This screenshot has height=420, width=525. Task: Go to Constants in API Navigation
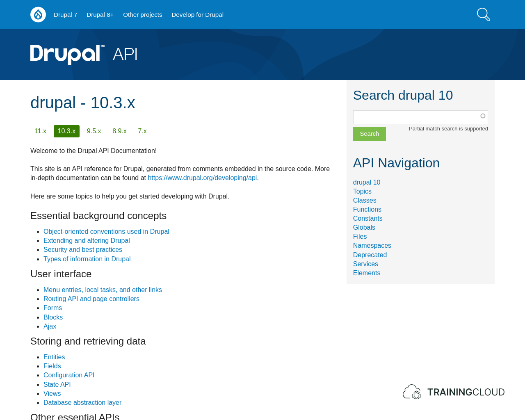pyautogui.click(x=367, y=219)
